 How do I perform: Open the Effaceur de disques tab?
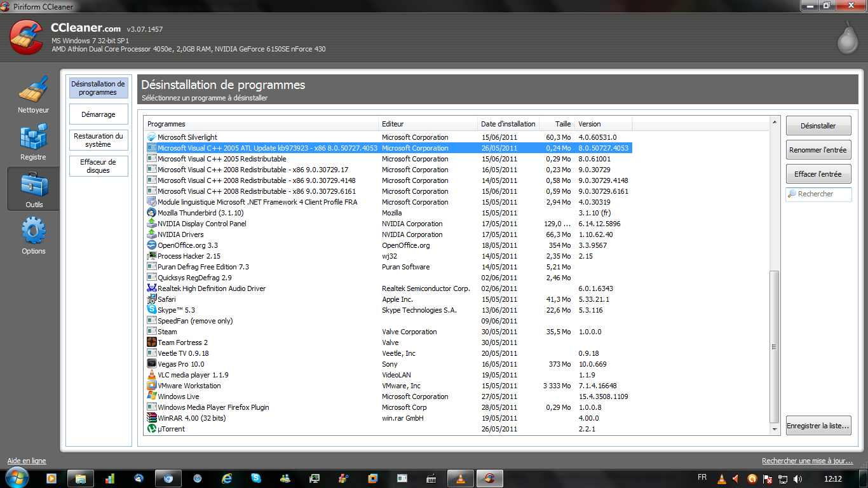(98, 166)
